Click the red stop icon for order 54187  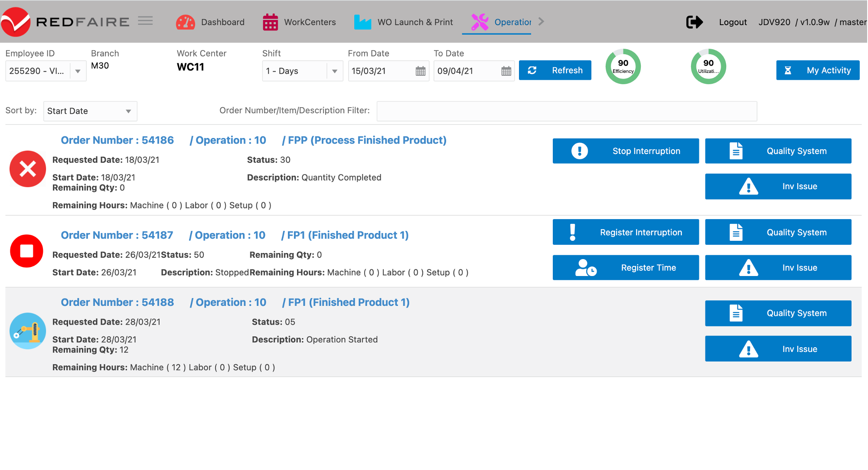[x=27, y=251]
